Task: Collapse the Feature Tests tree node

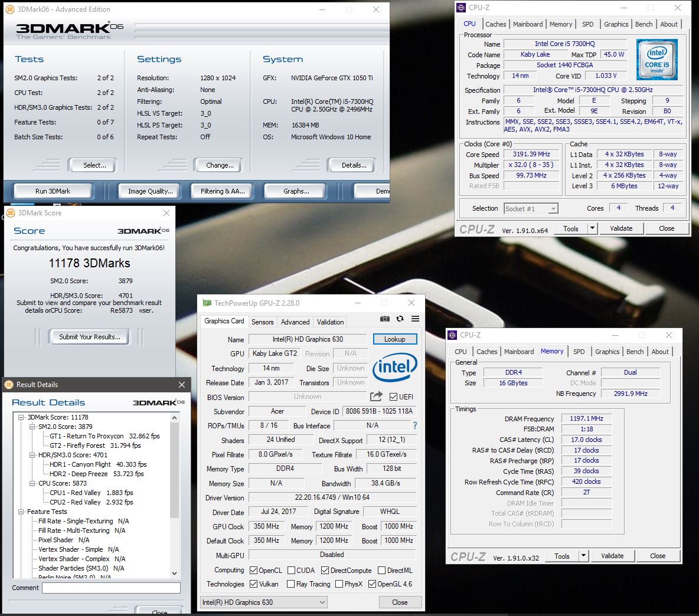Action: [21, 512]
